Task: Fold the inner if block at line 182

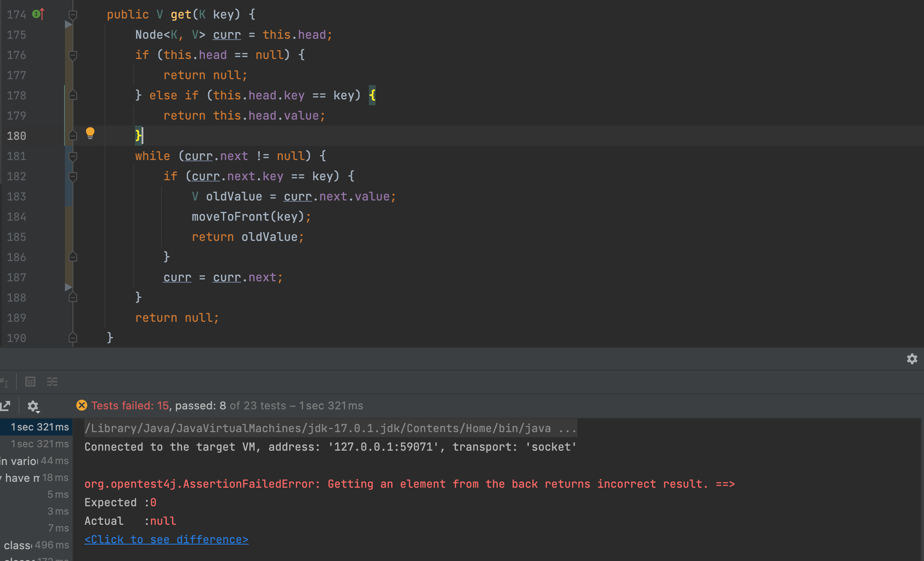Action: point(73,176)
